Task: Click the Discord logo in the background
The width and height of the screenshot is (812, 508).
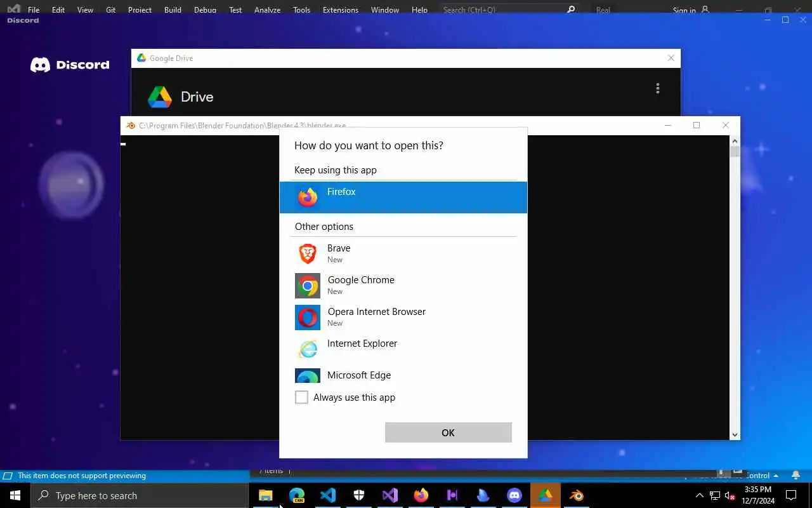Action: 70,65
